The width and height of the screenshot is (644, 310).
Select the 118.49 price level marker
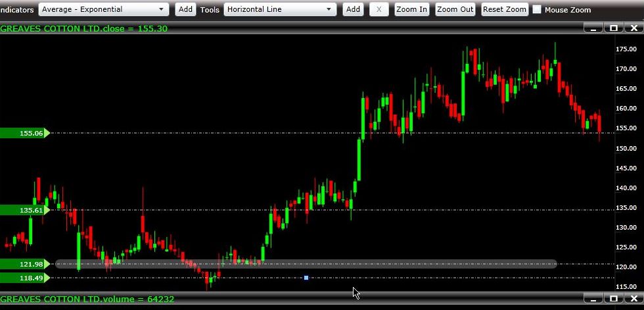pyautogui.click(x=24, y=278)
